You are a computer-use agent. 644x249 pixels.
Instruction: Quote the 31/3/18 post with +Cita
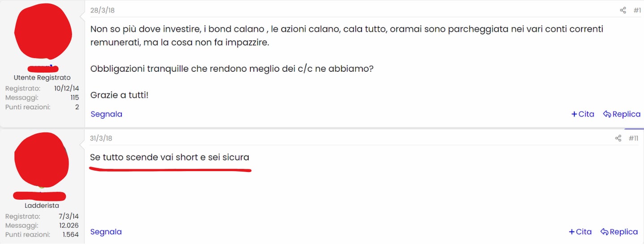click(580, 232)
